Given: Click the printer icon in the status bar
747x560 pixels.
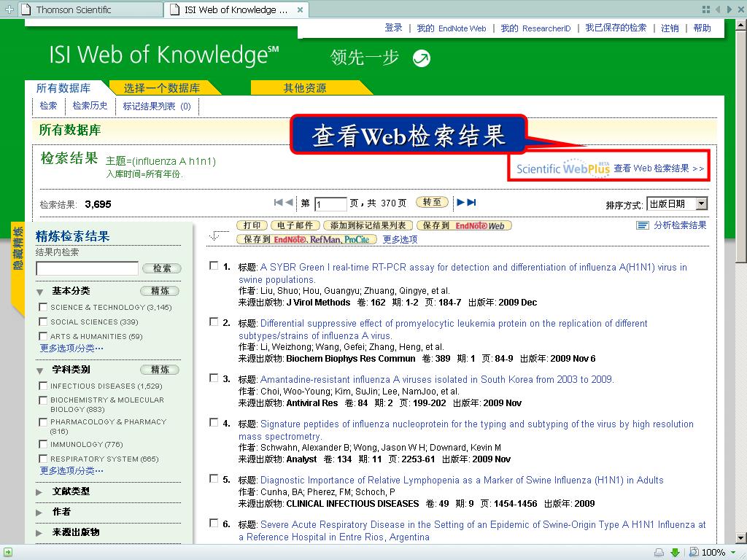Looking at the screenshot, I should tap(659, 553).
